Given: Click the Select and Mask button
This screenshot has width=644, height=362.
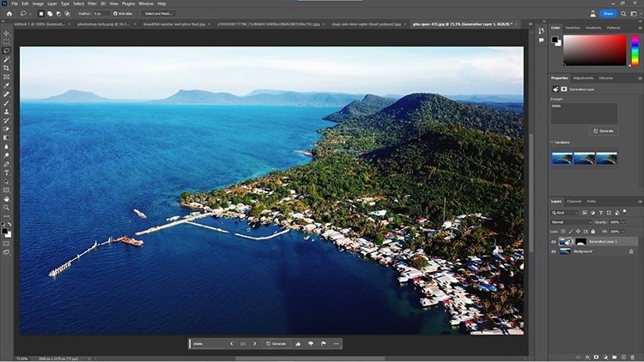Looking at the screenshot, I should (x=159, y=14).
